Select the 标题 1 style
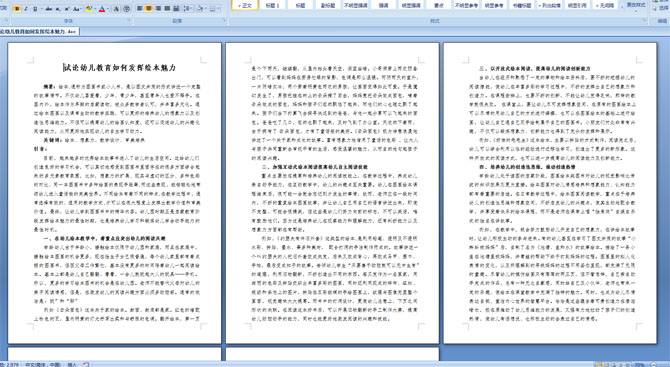The height and width of the screenshot is (367, 670). click(x=272, y=5)
